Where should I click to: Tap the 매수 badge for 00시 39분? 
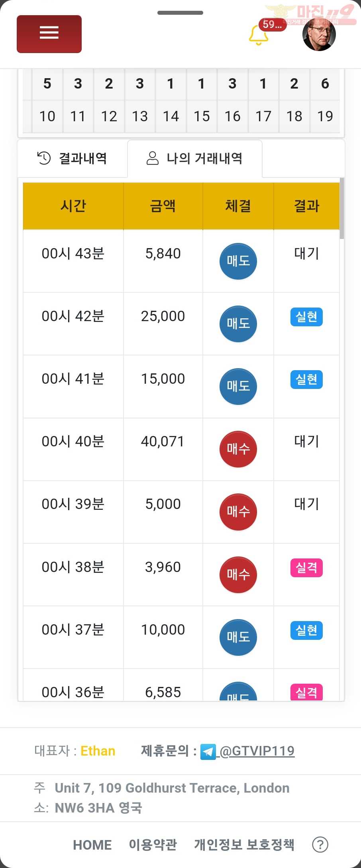pos(238,512)
